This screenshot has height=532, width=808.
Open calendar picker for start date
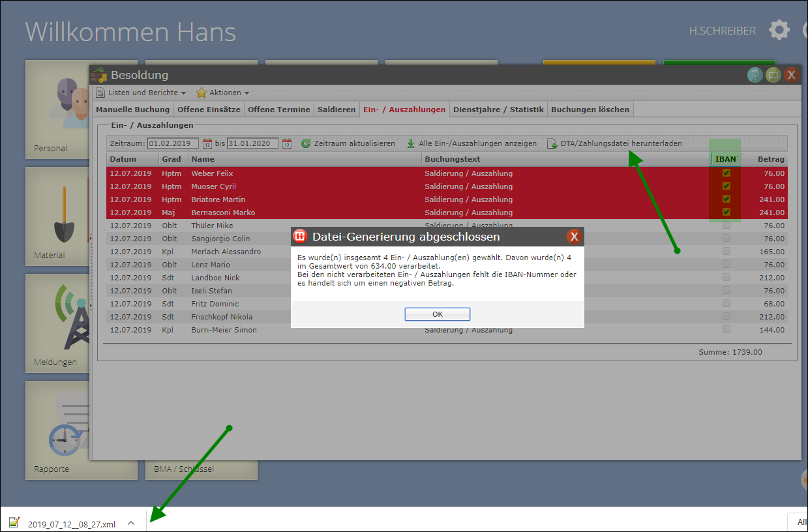click(x=207, y=143)
